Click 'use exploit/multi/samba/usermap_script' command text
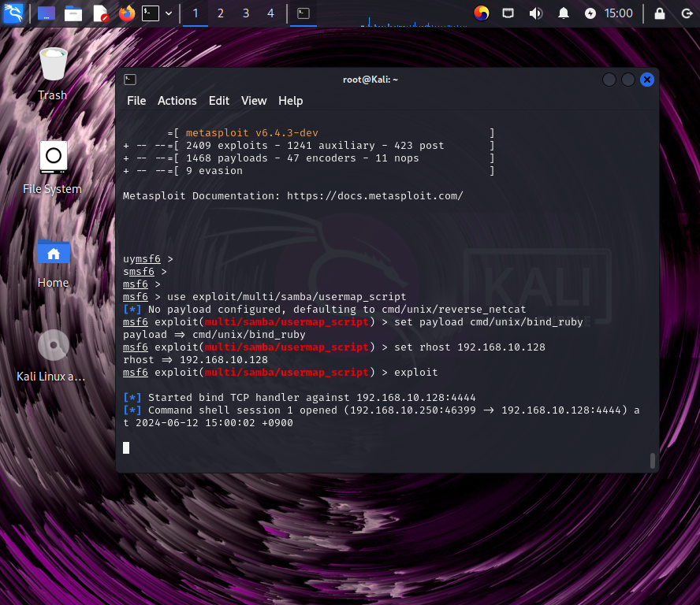The image size is (700, 605). [x=287, y=297]
